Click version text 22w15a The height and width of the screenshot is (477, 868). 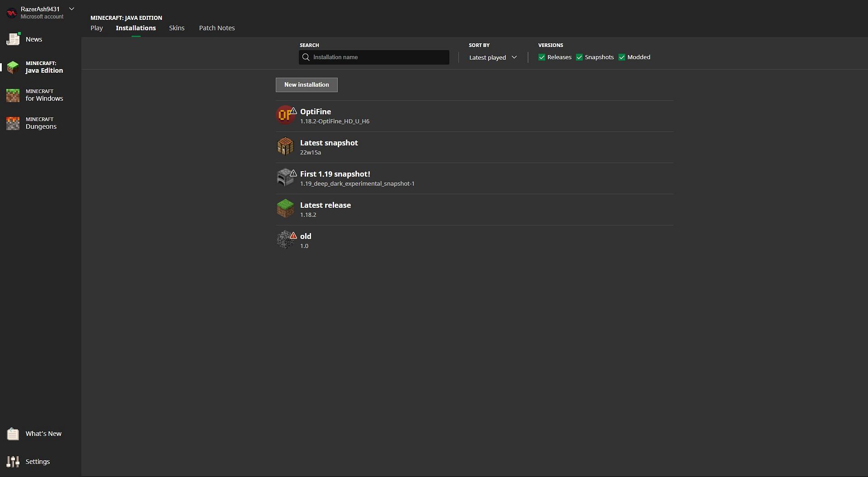tap(311, 153)
